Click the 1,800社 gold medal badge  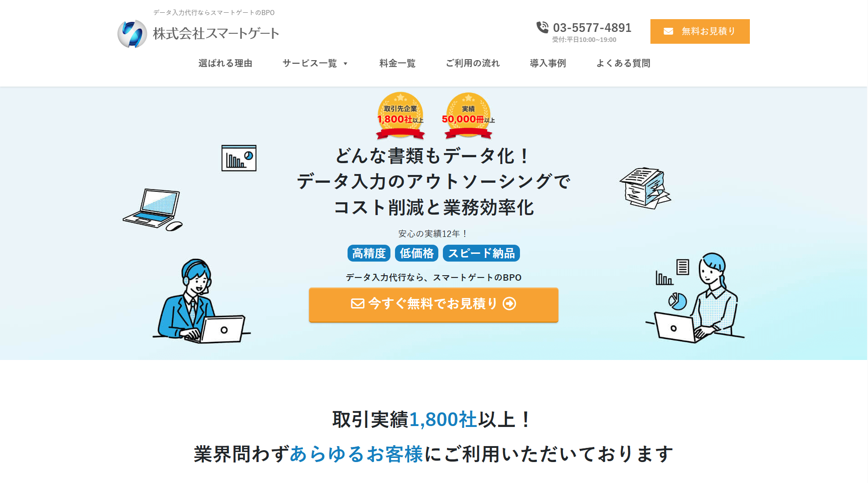coord(400,116)
